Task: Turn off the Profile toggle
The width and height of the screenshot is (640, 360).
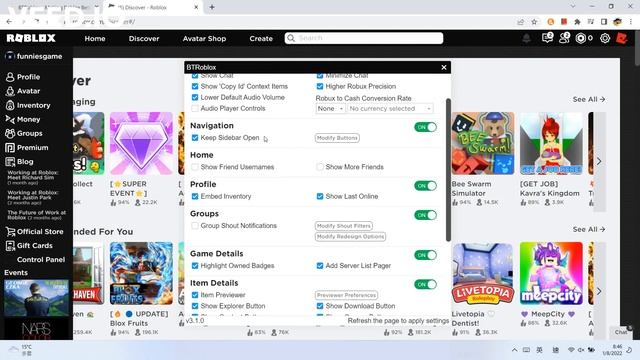Action: (425, 186)
